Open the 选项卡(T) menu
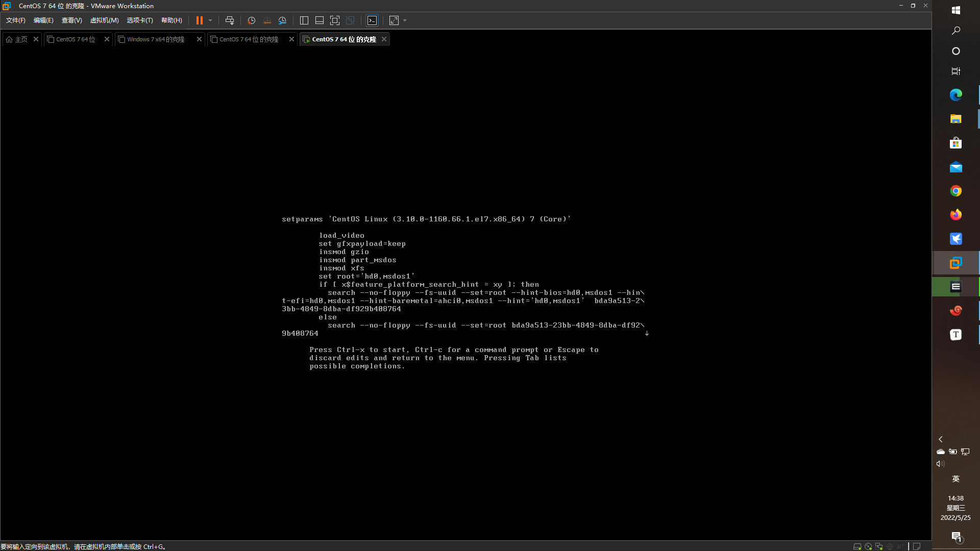This screenshot has width=980, height=551. click(140, 20)
